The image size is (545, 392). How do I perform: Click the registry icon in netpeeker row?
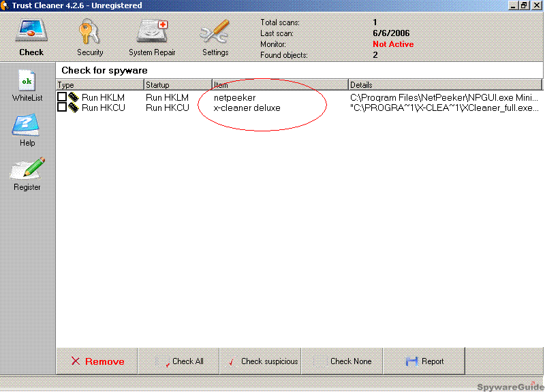(x=74, y=97)
